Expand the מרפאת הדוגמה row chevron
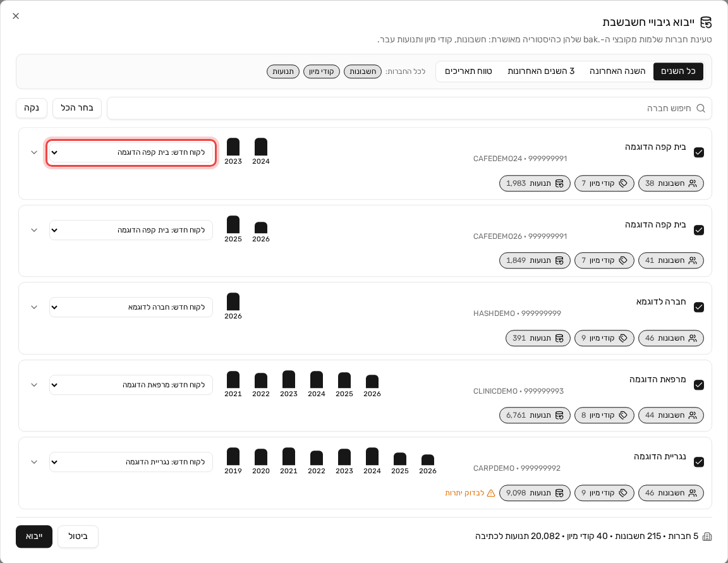 [x=34, y=385]
